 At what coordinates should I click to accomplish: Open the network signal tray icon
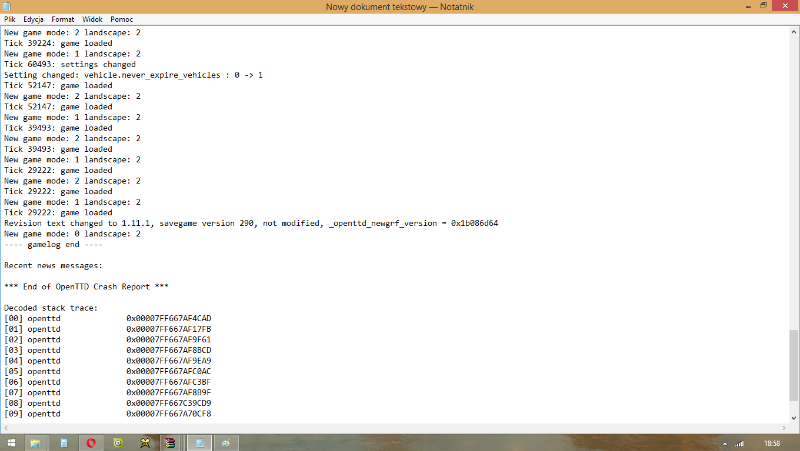739,444
